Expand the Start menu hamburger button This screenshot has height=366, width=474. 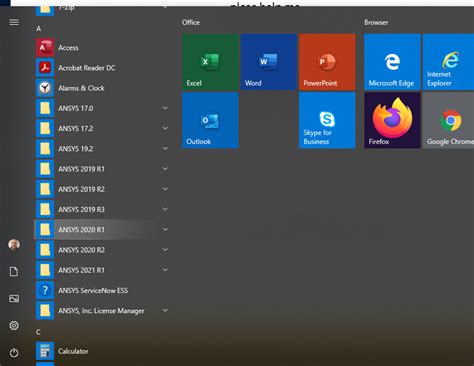click(14, 22)
